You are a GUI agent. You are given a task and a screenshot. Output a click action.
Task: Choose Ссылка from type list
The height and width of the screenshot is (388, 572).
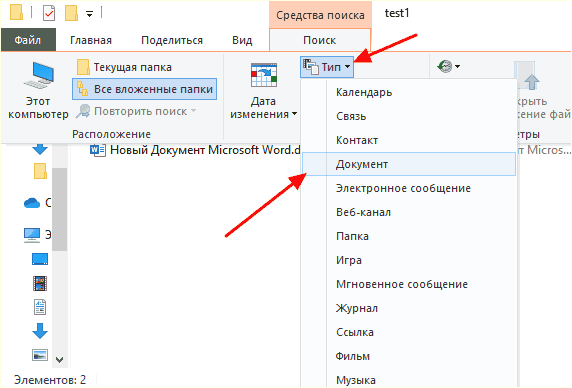(x=409, y=332)
